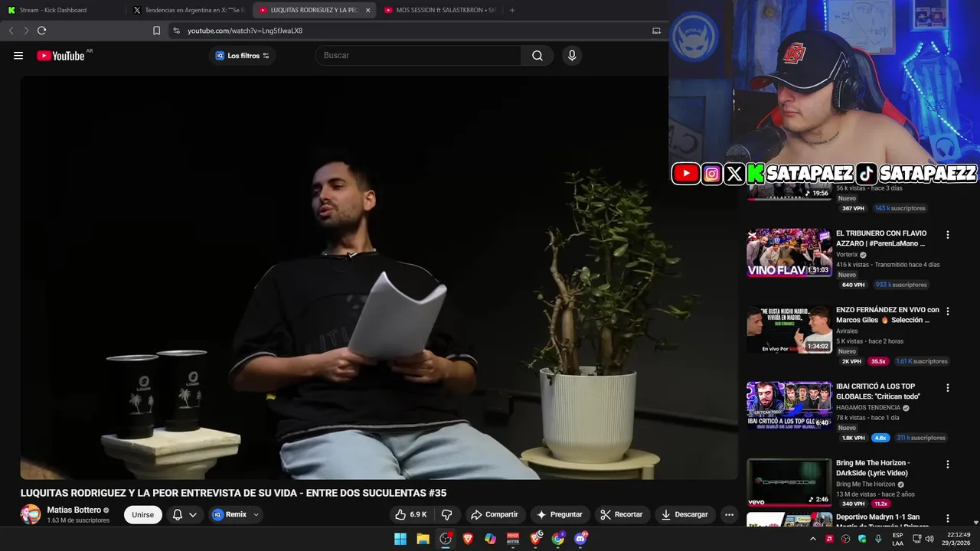Click on the main video player

pyautogui.click(x=379, y=278)
